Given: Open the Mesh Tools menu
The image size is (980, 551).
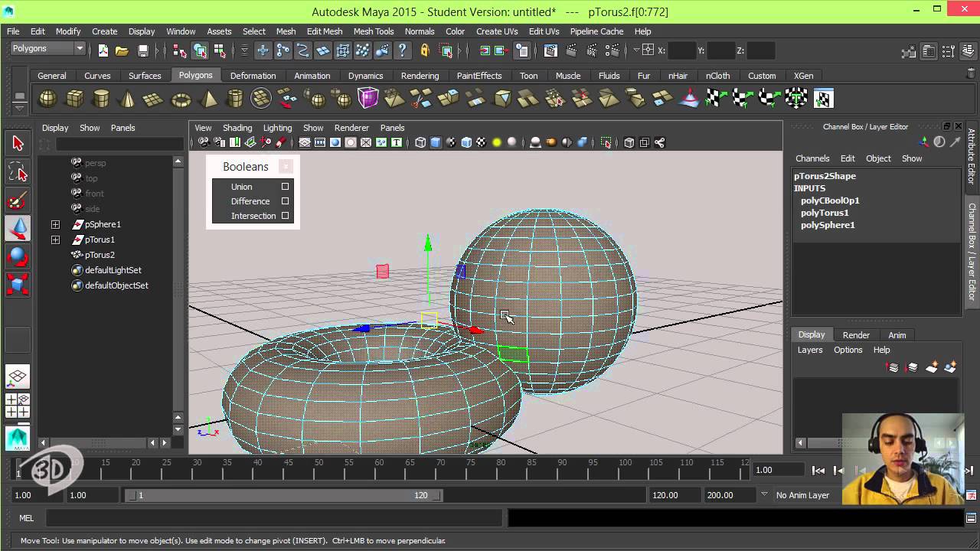Looking at the screenshot, I should pyautogui.click(x=374, y=31).
